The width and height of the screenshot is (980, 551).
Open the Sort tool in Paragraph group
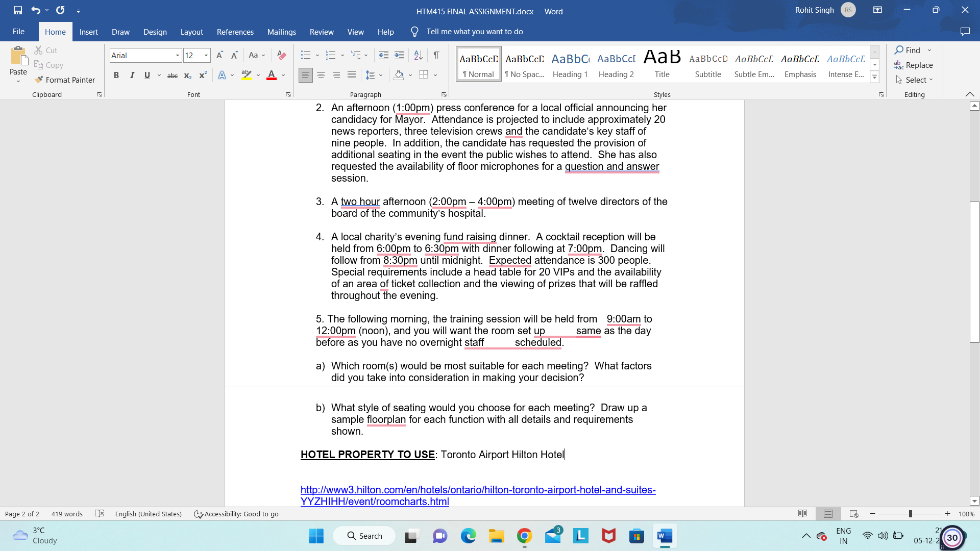coord(418,55)
